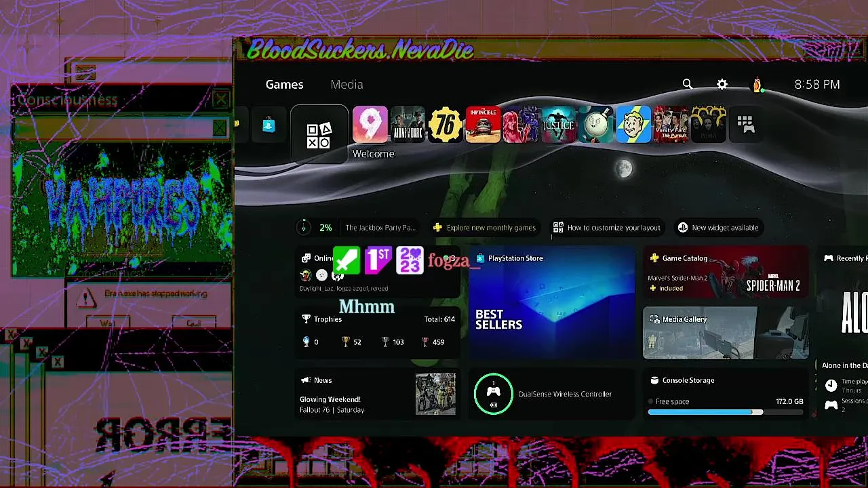Open Explore new monthly games pill
This screenshot has width=868, height=488.
486,228
